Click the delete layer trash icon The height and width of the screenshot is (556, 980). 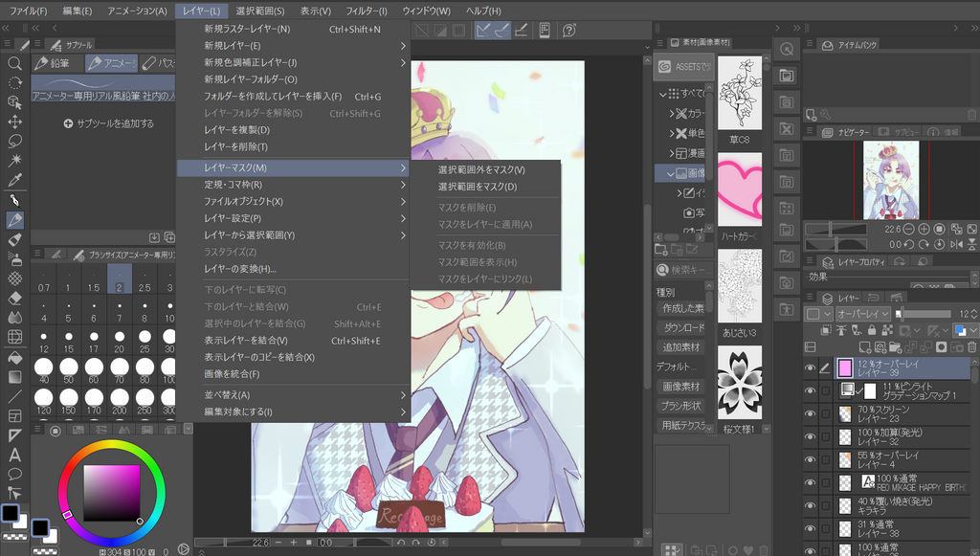coord(972,346)
